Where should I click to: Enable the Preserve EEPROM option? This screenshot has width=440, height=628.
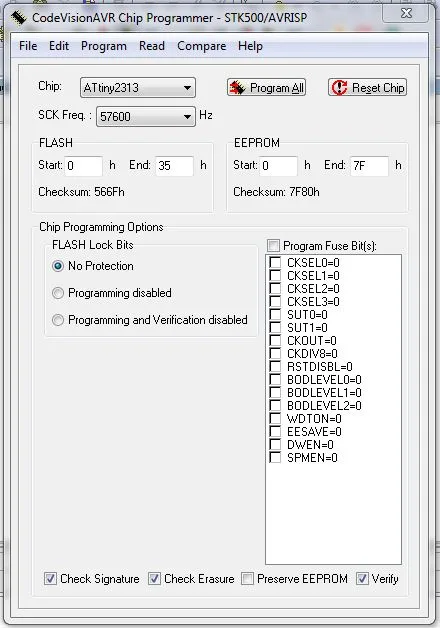pyautogui.click(x=247, y=578)
